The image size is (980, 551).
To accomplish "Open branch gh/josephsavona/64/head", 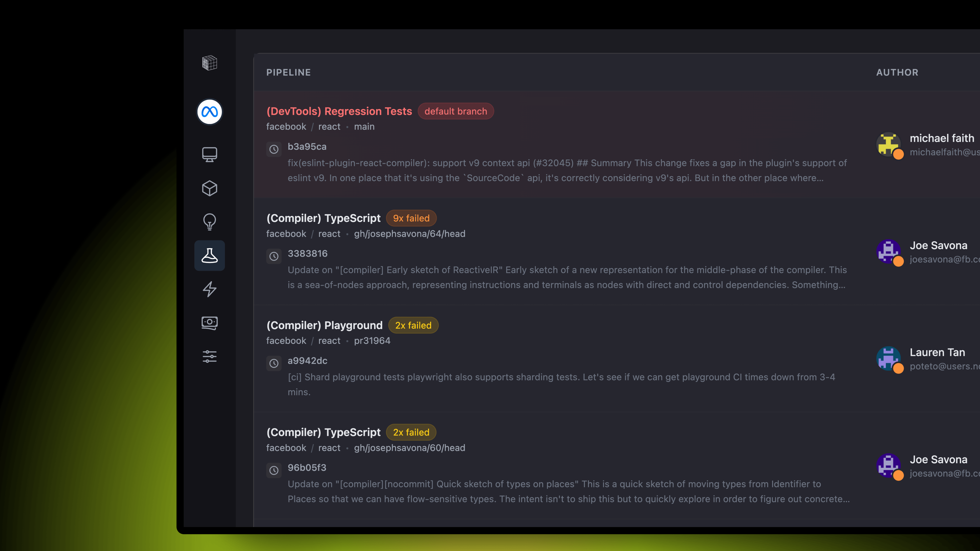I will coord(409,234).
